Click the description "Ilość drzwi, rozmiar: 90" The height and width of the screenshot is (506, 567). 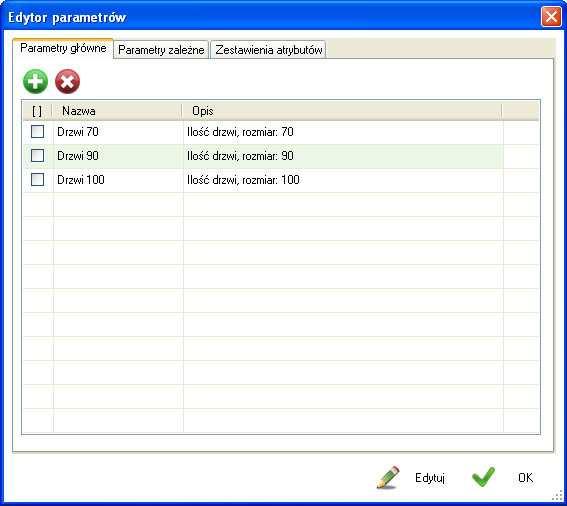(240, 156)
